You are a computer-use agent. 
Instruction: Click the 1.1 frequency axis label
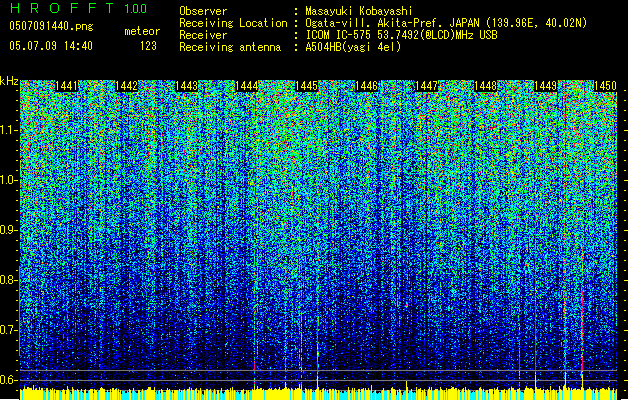pyautogui.click(x=9, y=130)
